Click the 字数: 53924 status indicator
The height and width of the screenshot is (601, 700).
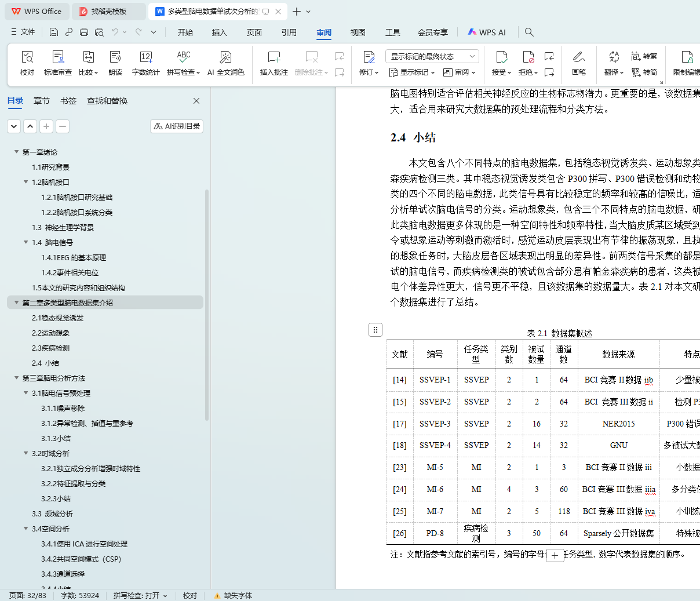[80, 595]
